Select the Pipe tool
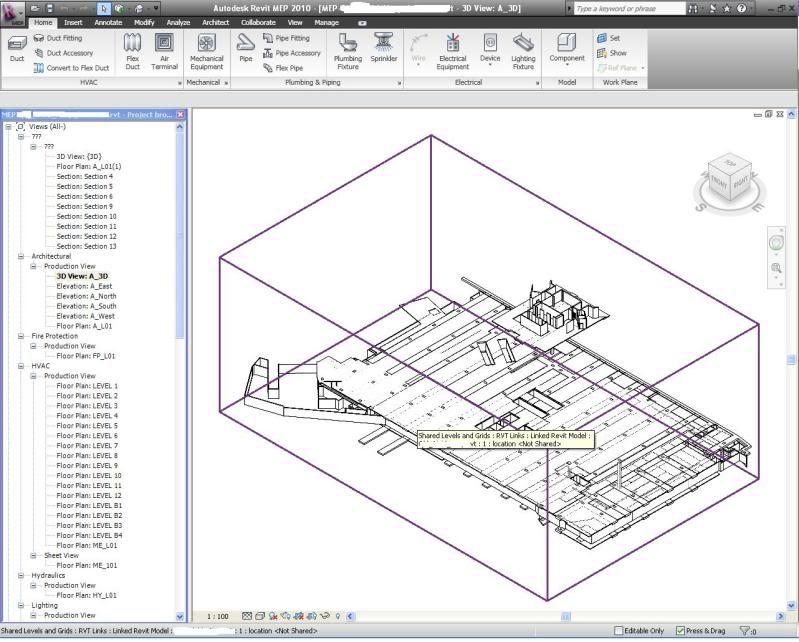The image size is (799, 642). pos(245,48)
